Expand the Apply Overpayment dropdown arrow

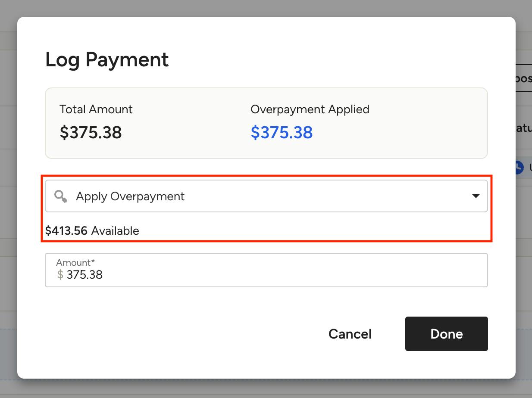(x=476, y=196)
